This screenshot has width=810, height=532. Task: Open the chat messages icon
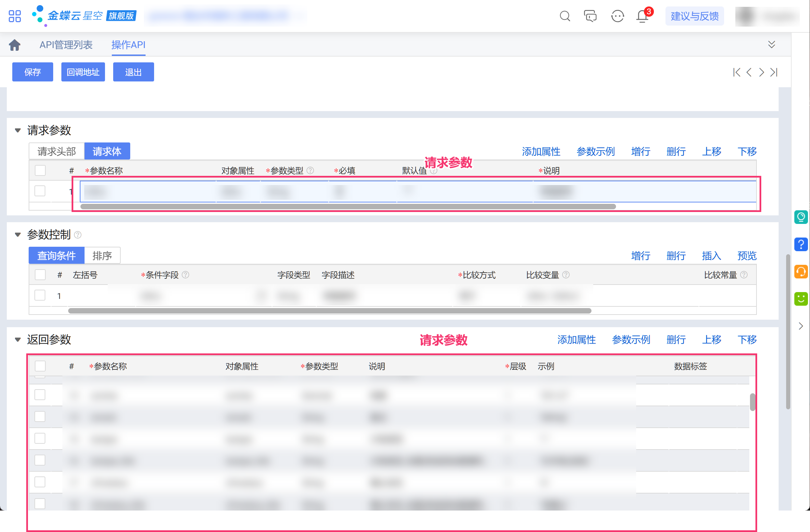590,16
